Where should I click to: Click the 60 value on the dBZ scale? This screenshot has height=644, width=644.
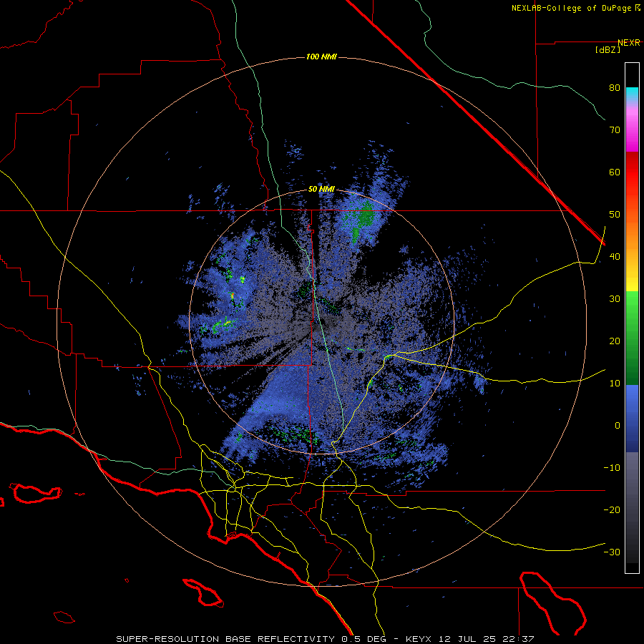pos(615,172)
